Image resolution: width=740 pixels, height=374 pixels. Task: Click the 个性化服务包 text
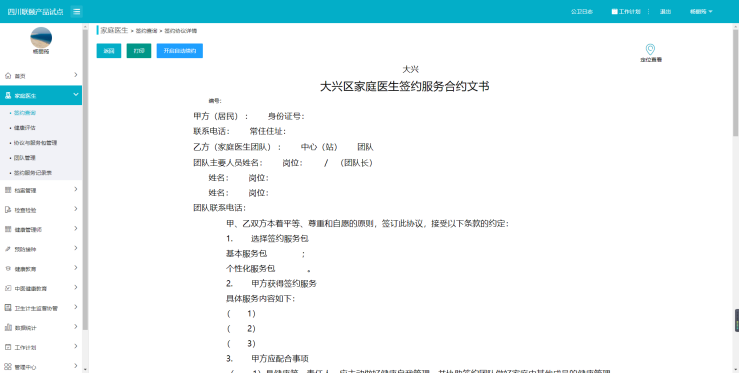click(251, 269)
